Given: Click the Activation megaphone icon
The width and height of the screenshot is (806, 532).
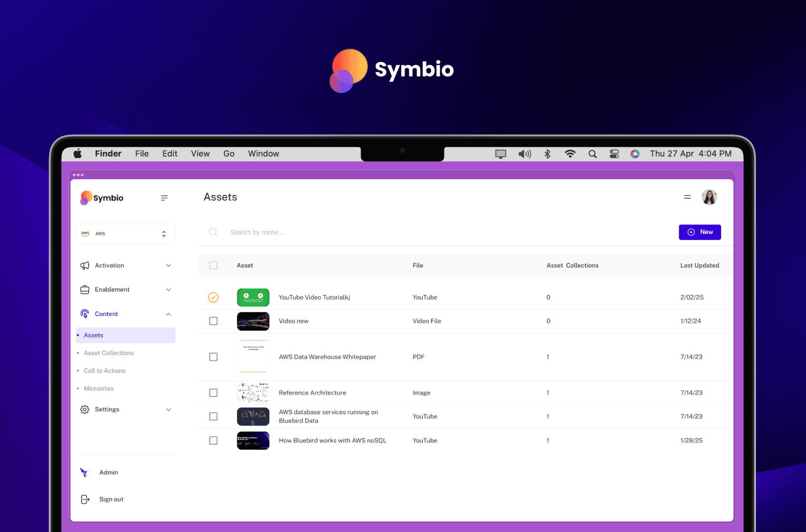Looking at the screenshot, I should [85, 266].
